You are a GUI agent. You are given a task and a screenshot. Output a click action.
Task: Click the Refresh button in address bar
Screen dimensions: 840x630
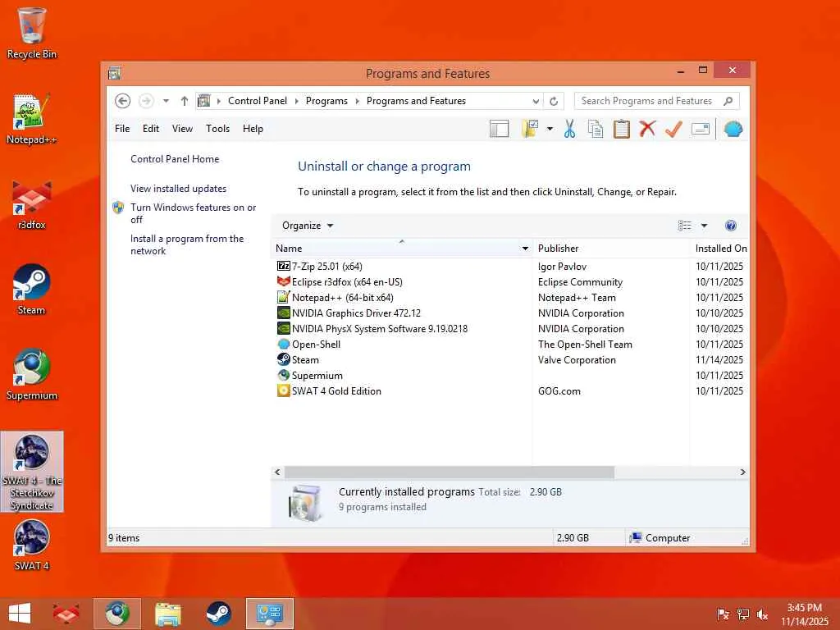pos(554,101)
